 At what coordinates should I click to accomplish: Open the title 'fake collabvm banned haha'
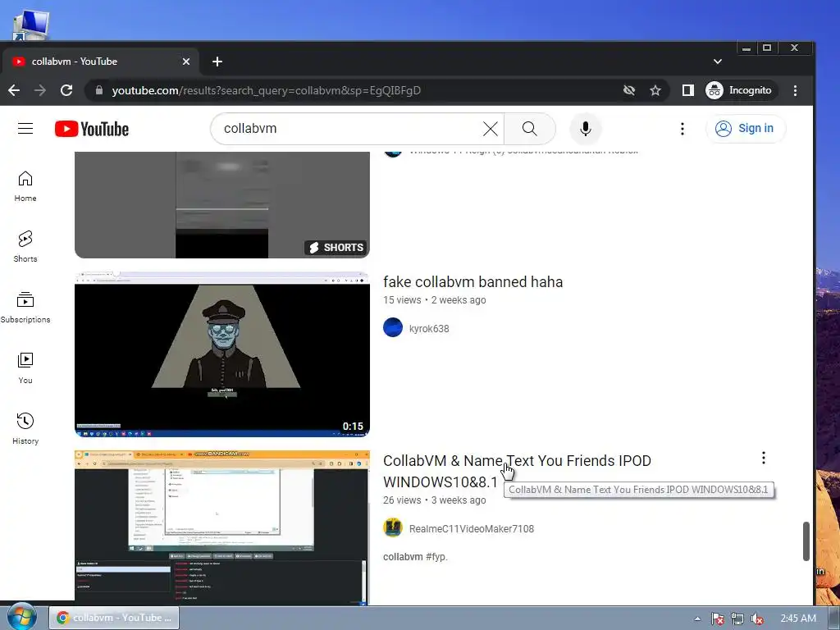pyautogui.click(x=473, y=282)
